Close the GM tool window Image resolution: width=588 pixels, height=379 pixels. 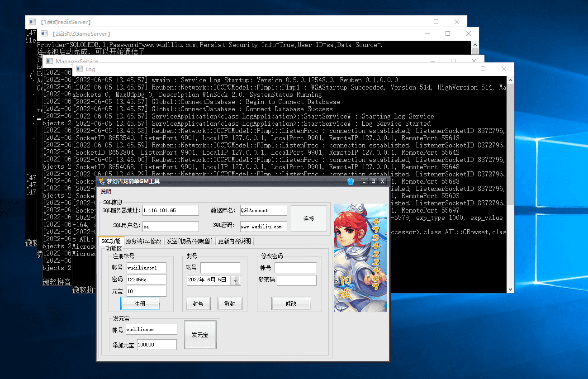tap(383, 181)
